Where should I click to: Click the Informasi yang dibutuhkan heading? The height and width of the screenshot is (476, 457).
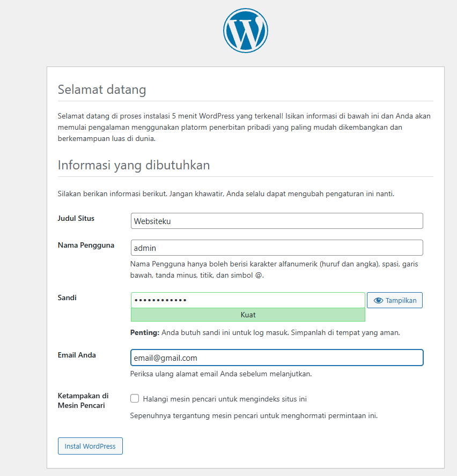134,165
